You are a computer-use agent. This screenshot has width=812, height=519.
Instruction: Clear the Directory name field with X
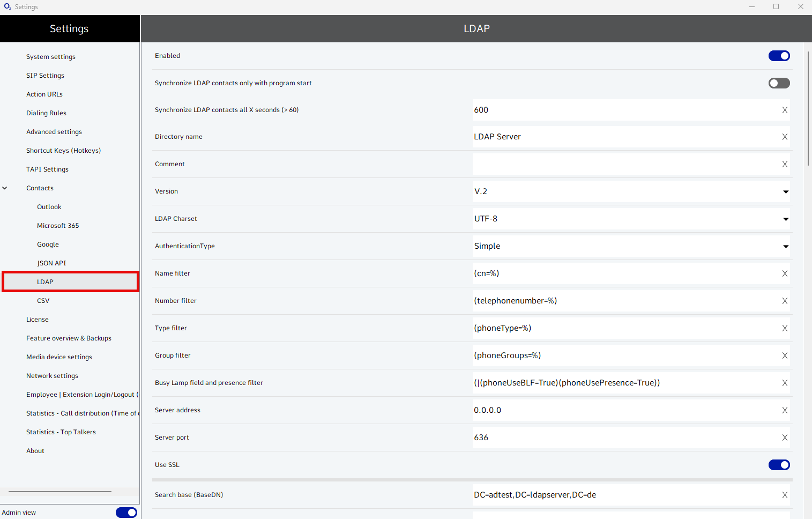(785, 137)
